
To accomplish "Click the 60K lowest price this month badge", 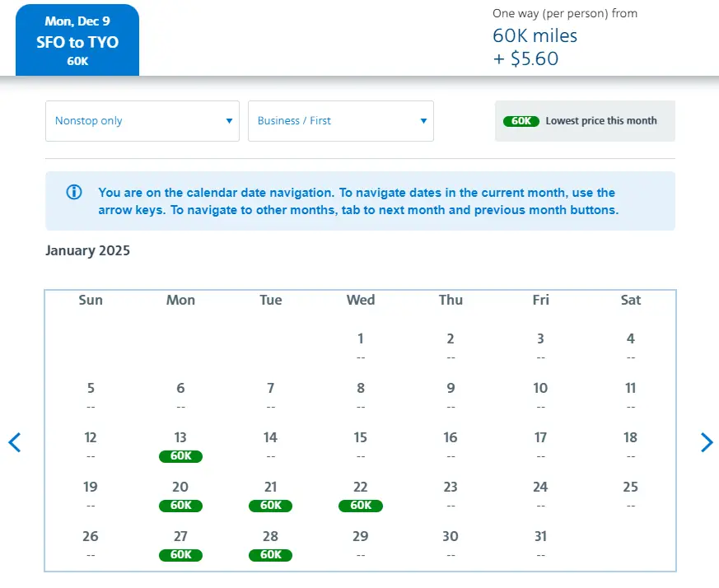I will pos(521,121).
